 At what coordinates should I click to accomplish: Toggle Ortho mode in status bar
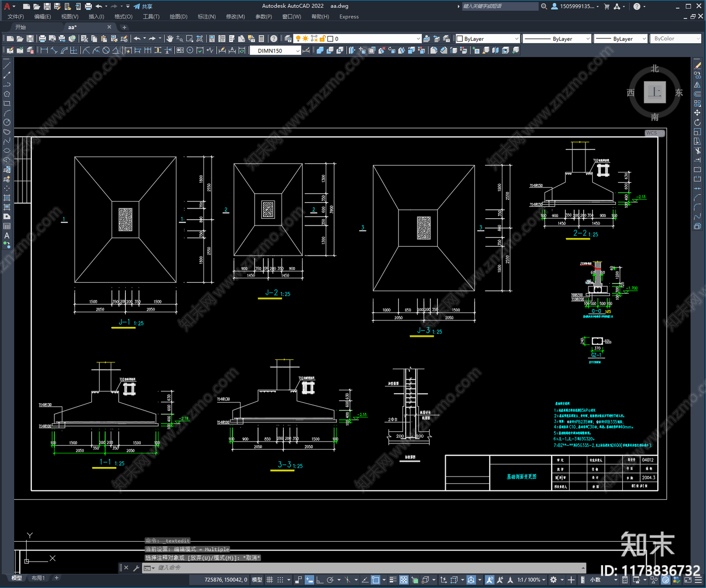319,580
